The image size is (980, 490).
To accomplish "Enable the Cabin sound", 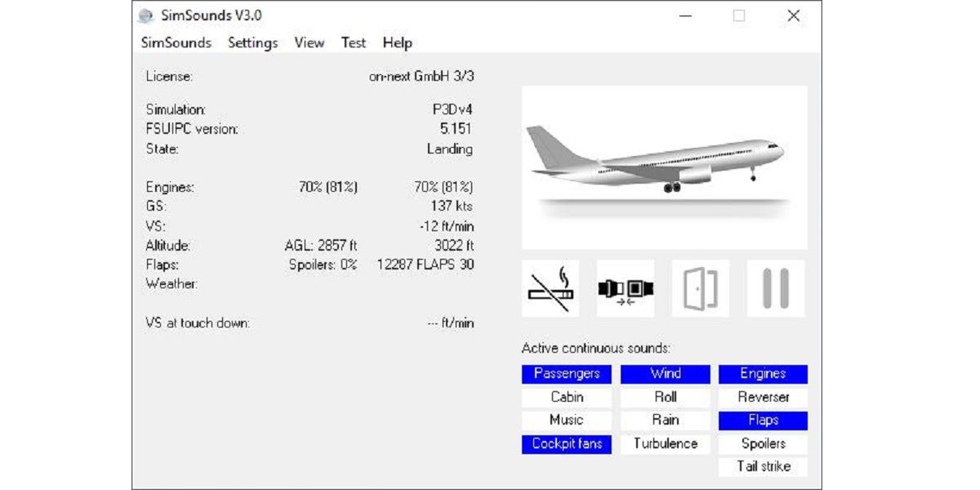I will [x=567, y=397].
